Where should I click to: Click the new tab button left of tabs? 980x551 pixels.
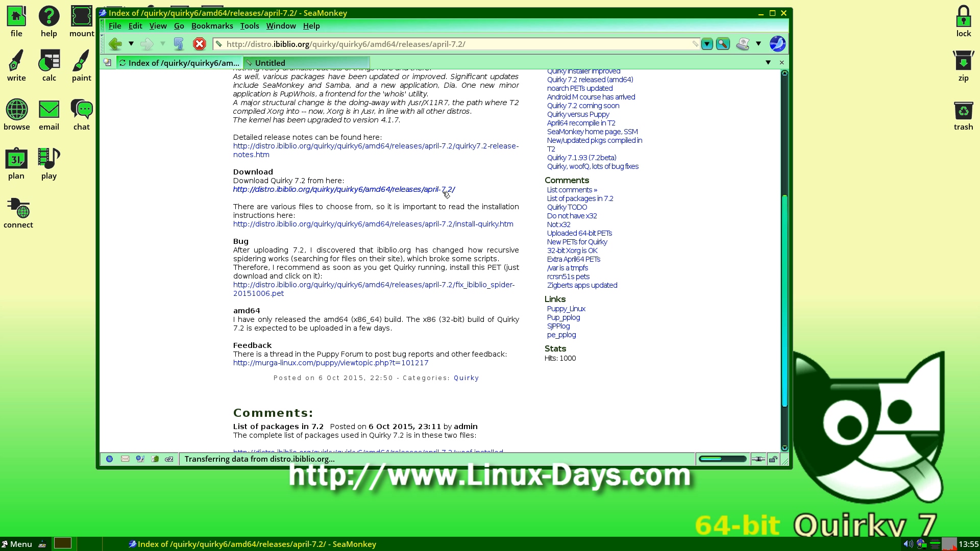[107, 62]
